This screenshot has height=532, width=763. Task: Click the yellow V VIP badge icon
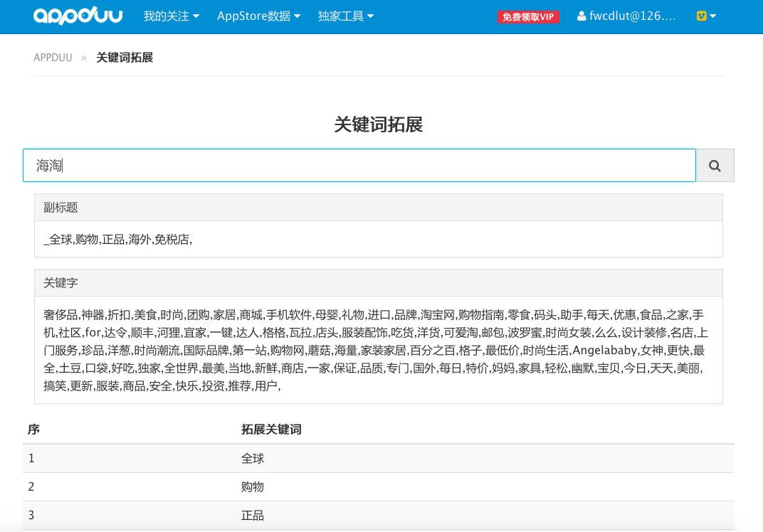click(700, 16)
